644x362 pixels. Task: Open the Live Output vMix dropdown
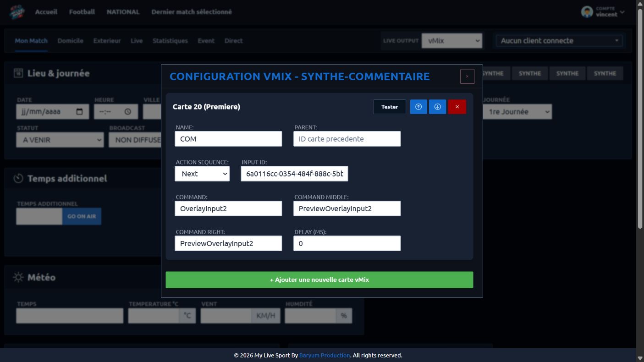[x=452, y=40]
